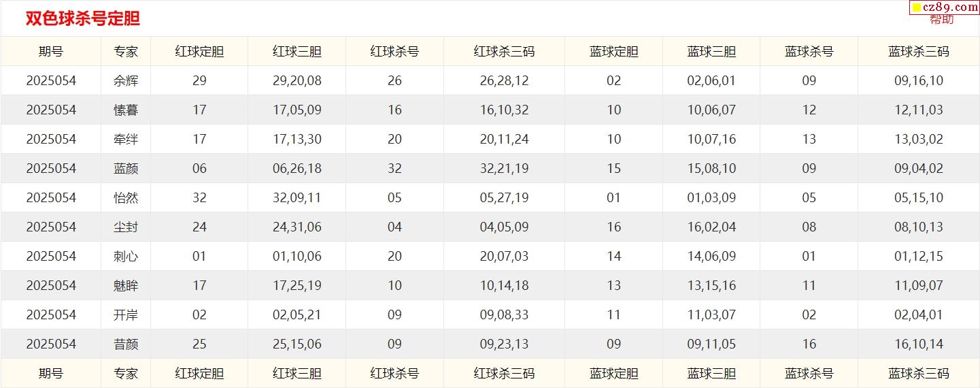980x388 pixels.
Task: Select expert name 魅眸
Action: (126, 285)
